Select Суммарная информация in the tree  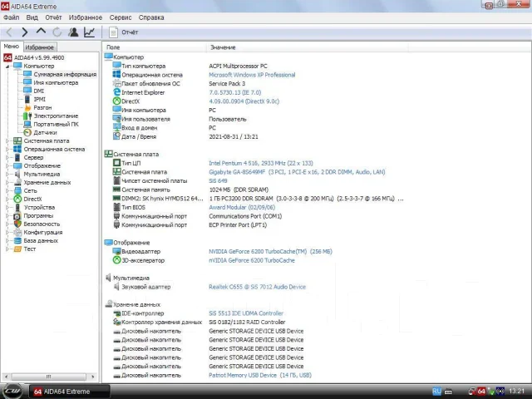(x=65, y=74)
